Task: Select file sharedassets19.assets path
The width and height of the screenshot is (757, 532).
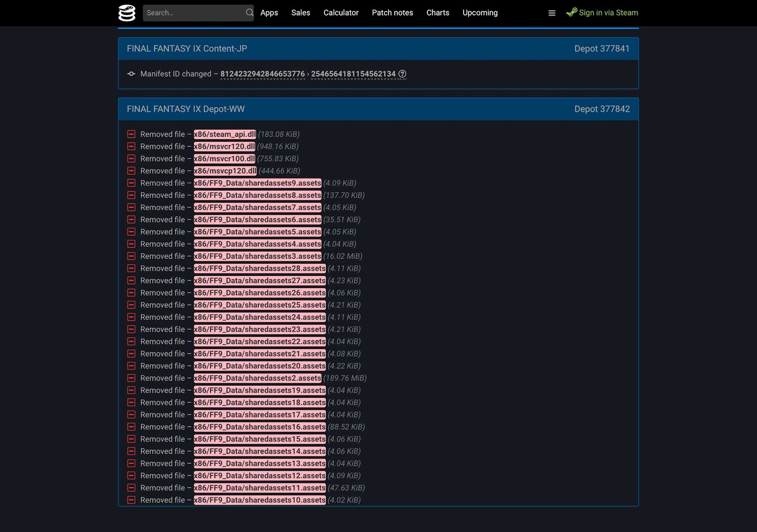Action: click(x=259, y=390)
